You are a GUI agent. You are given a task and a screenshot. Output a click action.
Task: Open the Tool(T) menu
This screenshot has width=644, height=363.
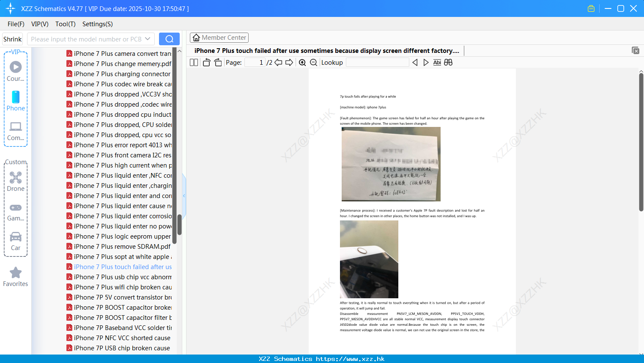pos(66,24)
